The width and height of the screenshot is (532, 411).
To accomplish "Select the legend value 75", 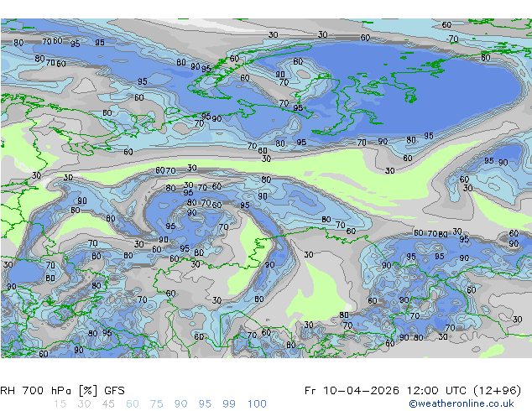I will coord(157,404).
